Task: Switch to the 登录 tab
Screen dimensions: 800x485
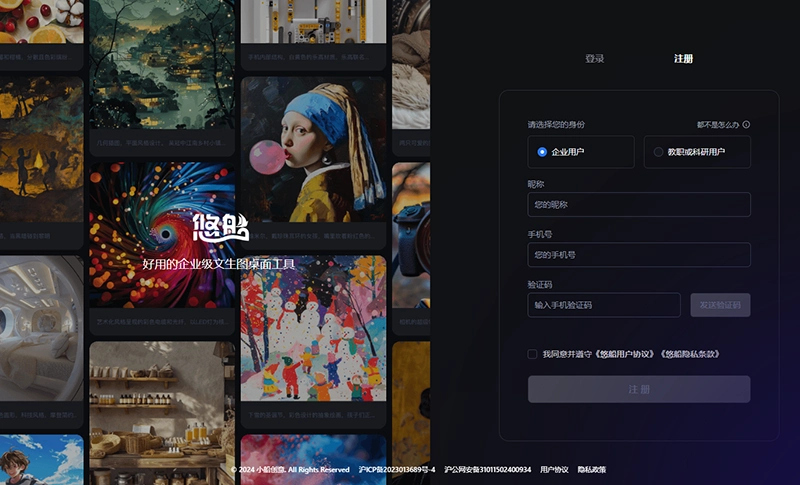Action: 594,59
